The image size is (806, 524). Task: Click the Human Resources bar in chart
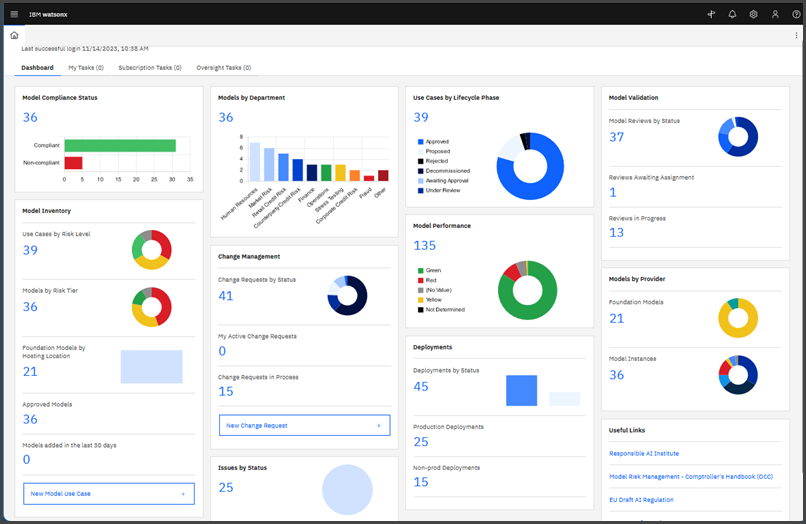click(254, 161)
